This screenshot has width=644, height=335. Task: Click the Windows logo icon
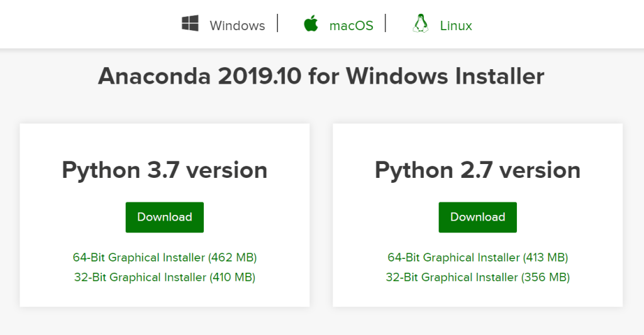(190, 25)
